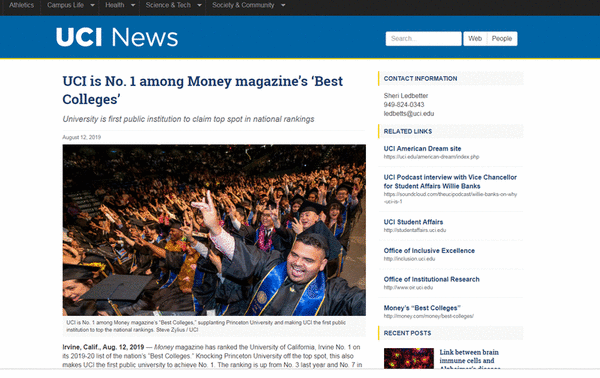Open the Office of Inclusive Excellence link
600x378 pixels.
click(429, 251)
